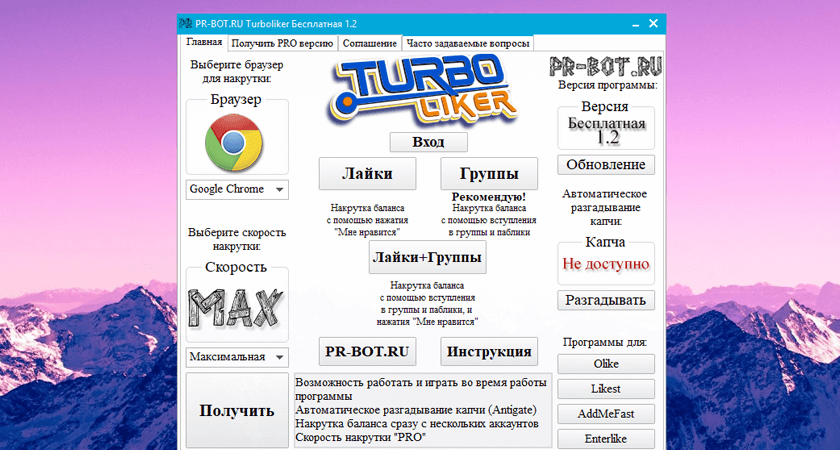Screen dimensions: 840x450
Task: Click the Версия программы: label
Action: pos(608,85)
